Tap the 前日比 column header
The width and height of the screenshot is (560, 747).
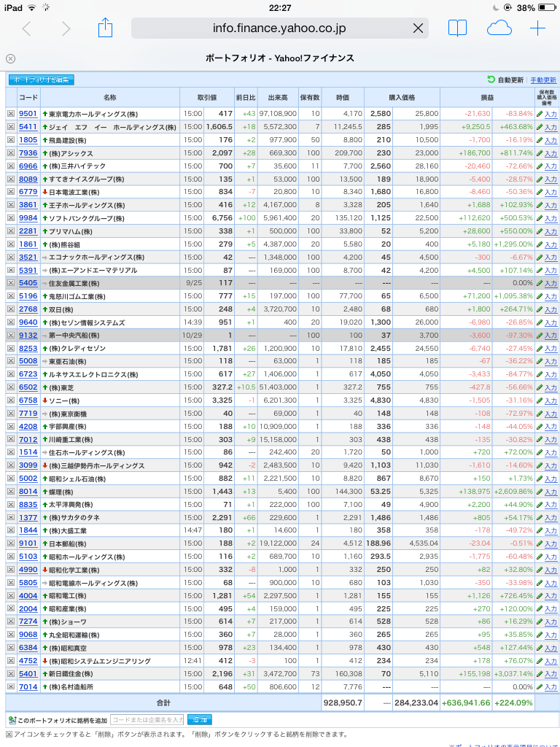pos(246,98)
